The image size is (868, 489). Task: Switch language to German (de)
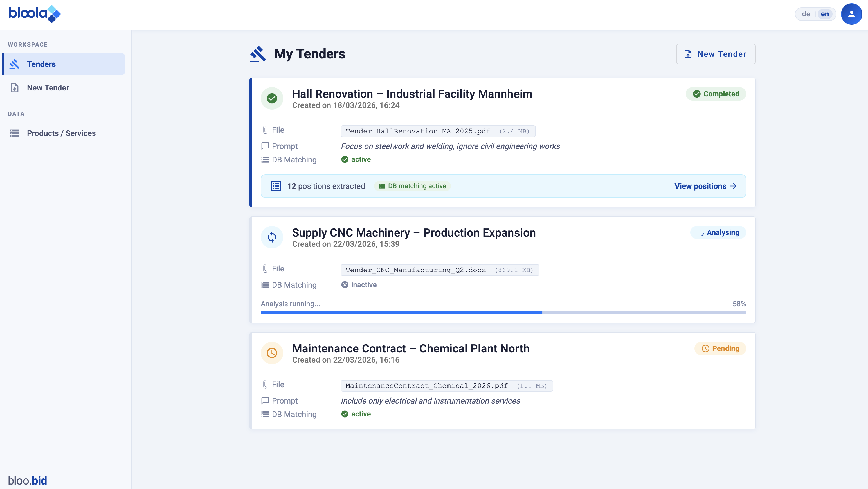806,14
